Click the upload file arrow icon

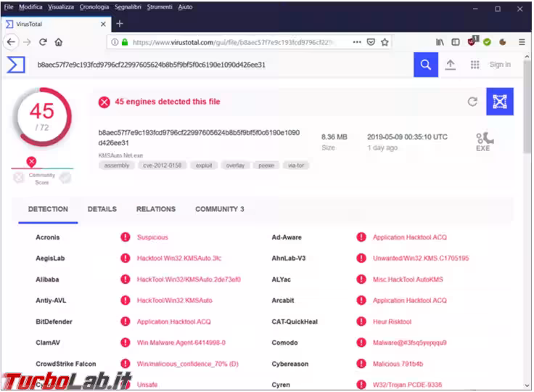coord(451,65)
